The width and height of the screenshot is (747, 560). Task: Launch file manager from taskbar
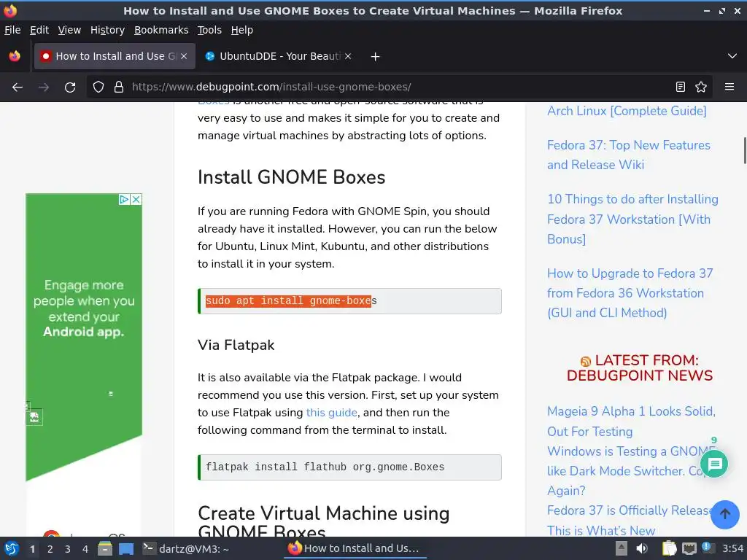(105, 548)
